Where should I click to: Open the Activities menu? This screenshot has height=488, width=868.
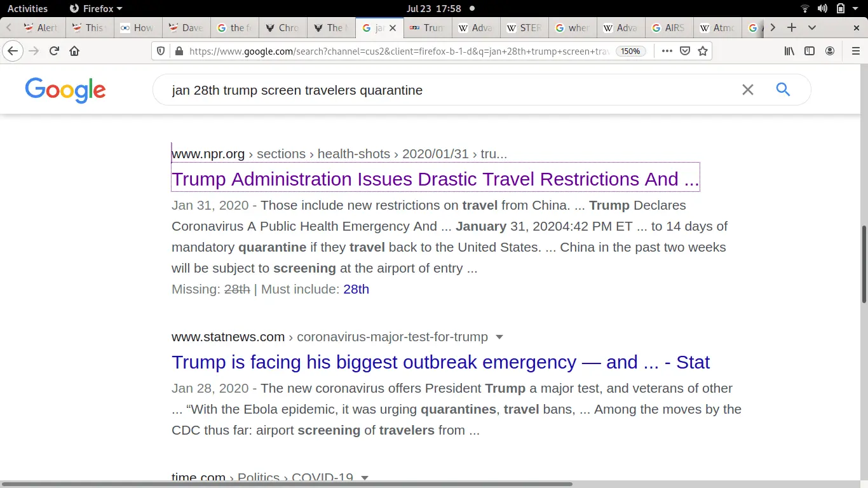click(x=28, y=8)
